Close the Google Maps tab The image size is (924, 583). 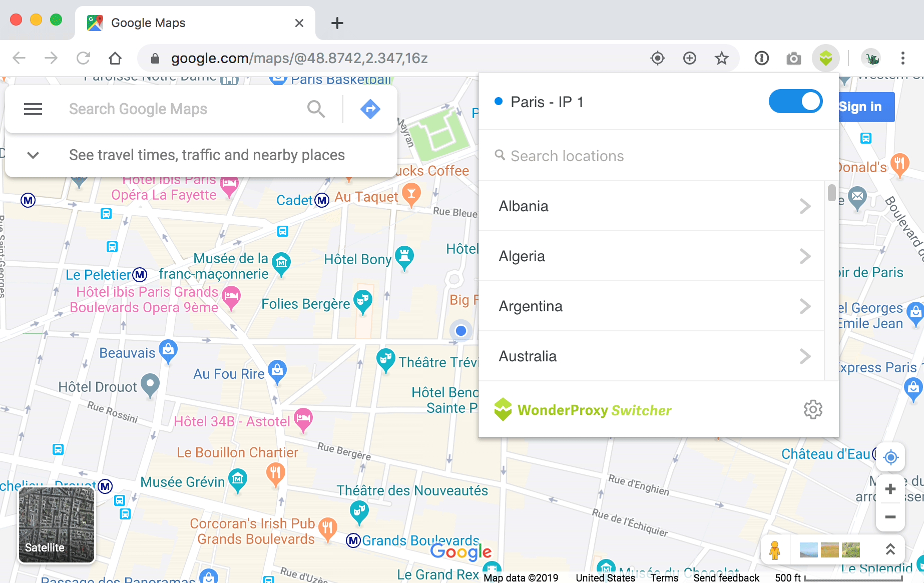[x=299, y=23]
